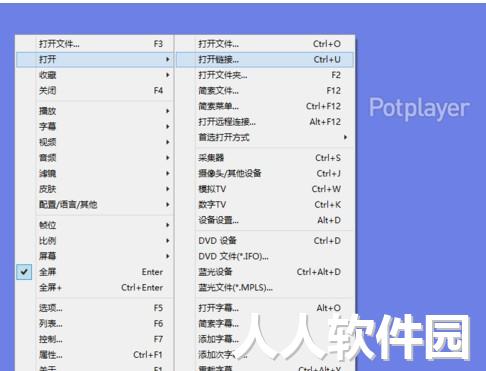Image resolution: width=486 pixels, height=371 pixels.
Task: Choose 数字TV Ctrl+K
Action: tap(264, 204)
